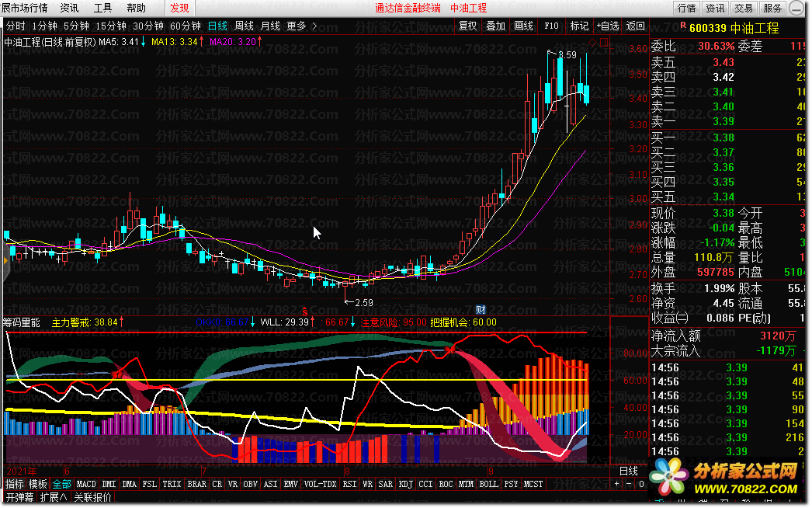
Task: Show 全部 indicators in the bottom bar
Action: (x=61, y=484)
